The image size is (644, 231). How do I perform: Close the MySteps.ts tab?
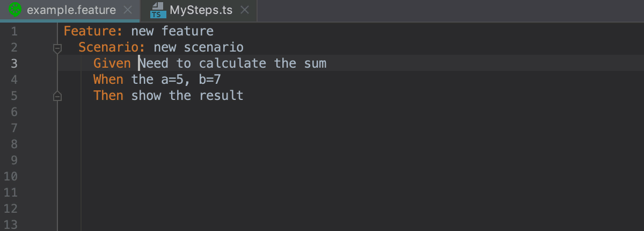click(244, 10)
